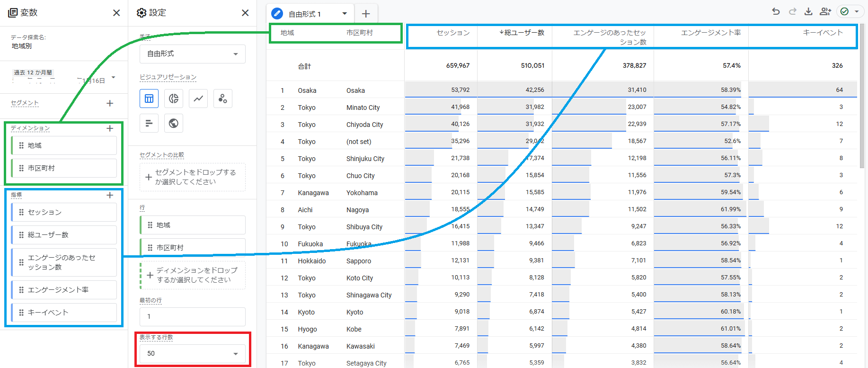Expand the 表示する行数 dropdown set to 50

click(x=192, y=354)
